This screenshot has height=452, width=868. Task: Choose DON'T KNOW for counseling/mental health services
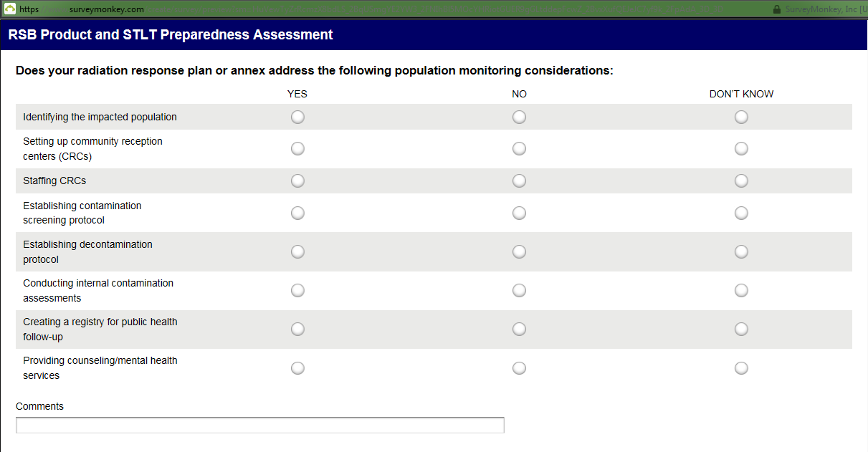[x=741, y=367]
